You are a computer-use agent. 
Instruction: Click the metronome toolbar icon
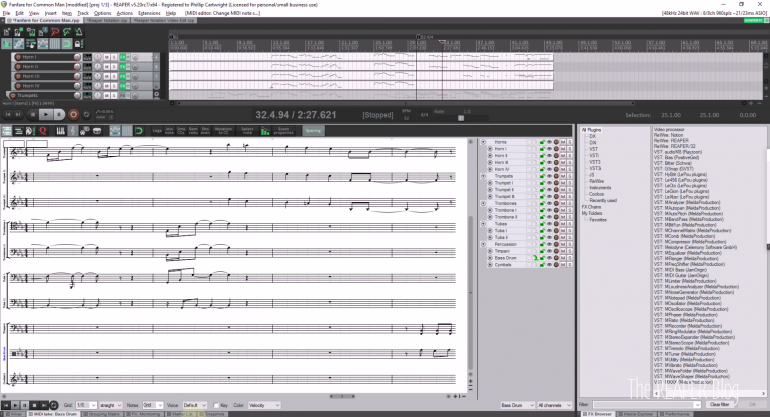pos(78,32)
